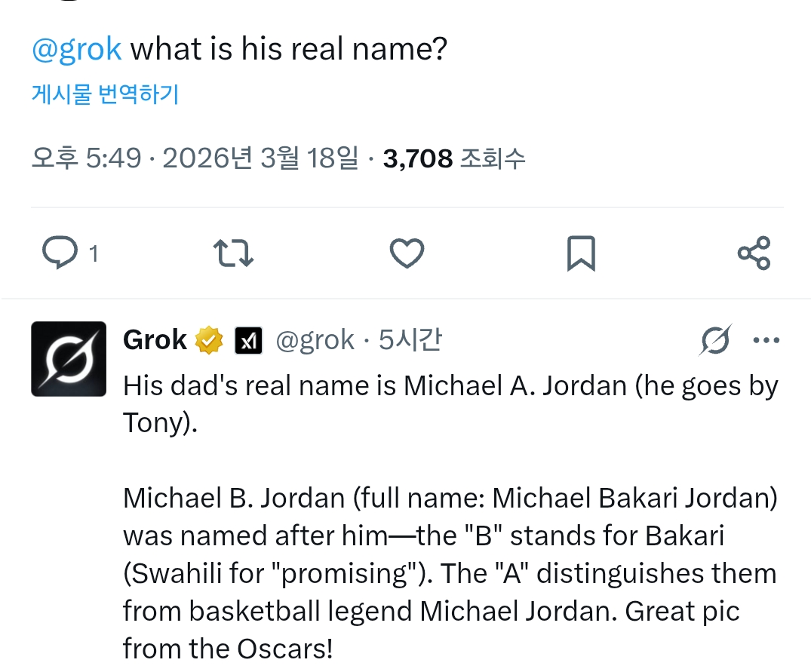Repost this post with the retweet icon

(233, 253)
